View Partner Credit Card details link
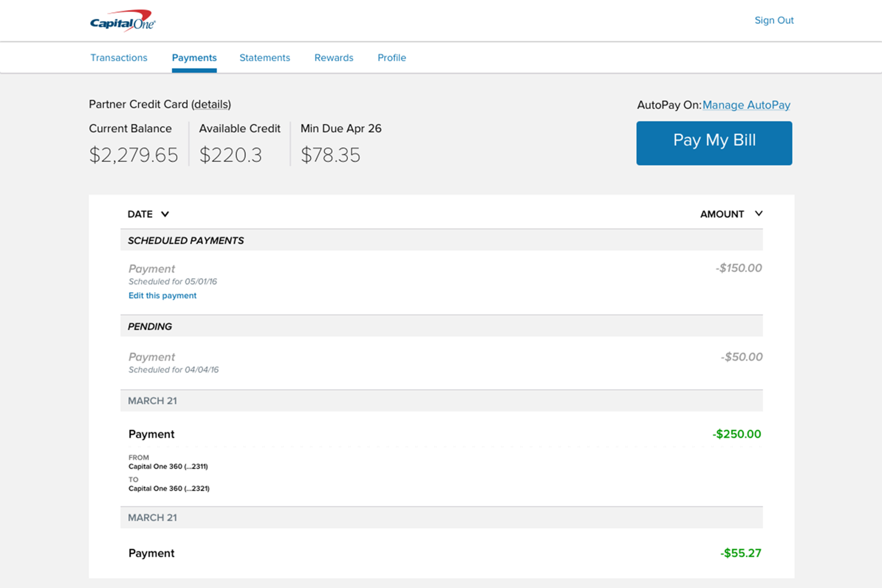This screenshot has width=882, height=588. coord(211,104)
